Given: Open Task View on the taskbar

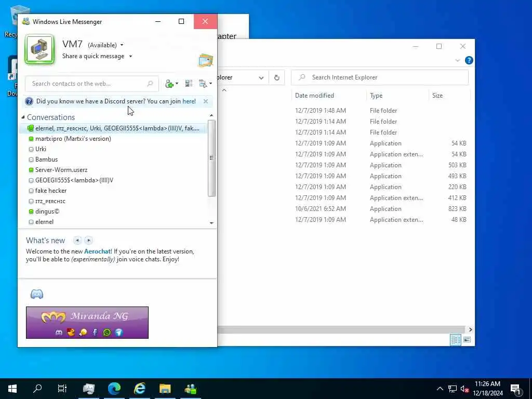Looking at the screenshot, I should pos(62,389).
